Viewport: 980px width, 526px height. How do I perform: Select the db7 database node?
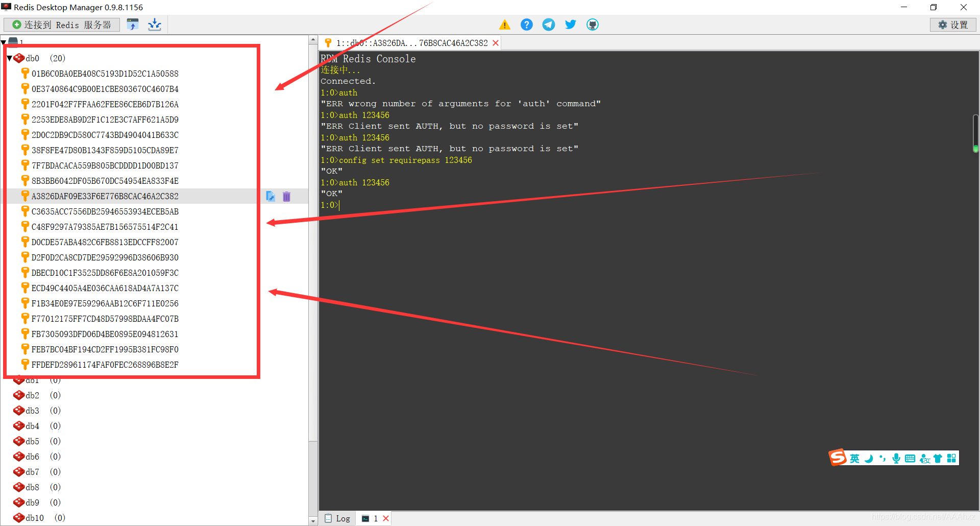tap(37, 472)
